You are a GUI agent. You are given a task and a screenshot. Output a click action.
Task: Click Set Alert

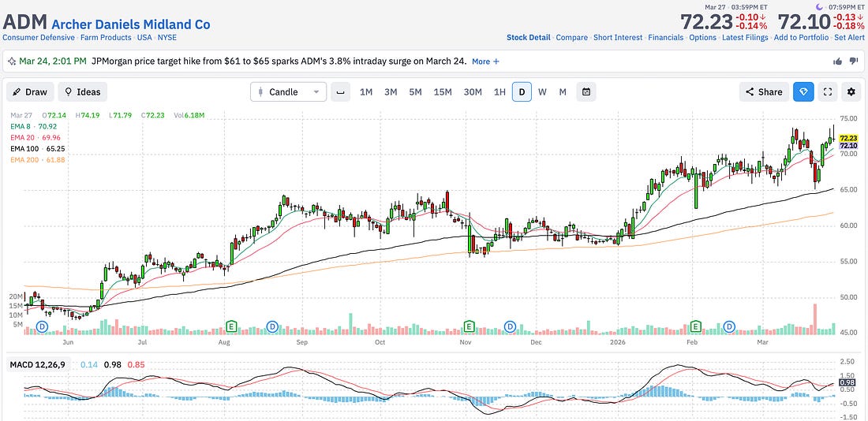coord(849,38)
